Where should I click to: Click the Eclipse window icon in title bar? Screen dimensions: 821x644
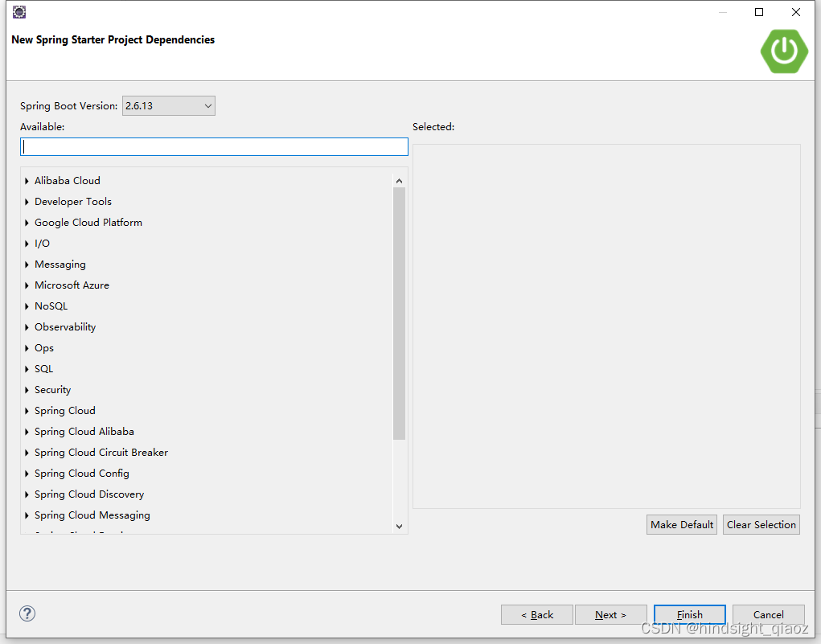click(19, 12)
